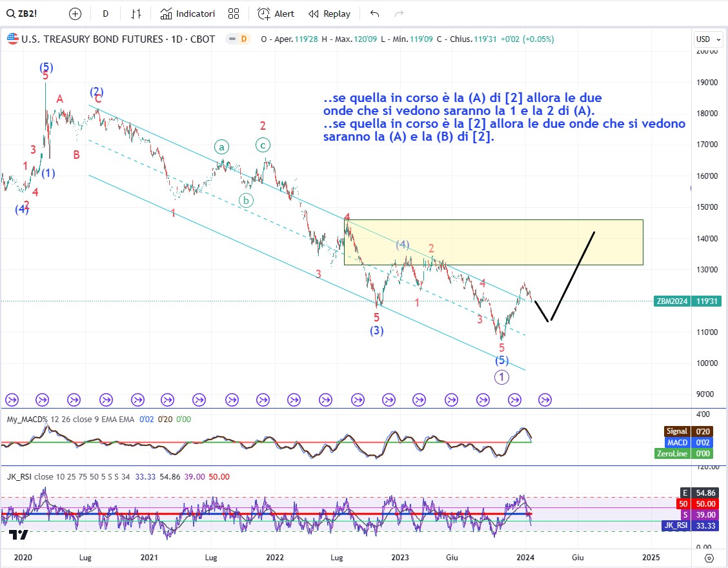
Task: Click the Aper. 119'28 open value
Action: (x=289, y=39)
